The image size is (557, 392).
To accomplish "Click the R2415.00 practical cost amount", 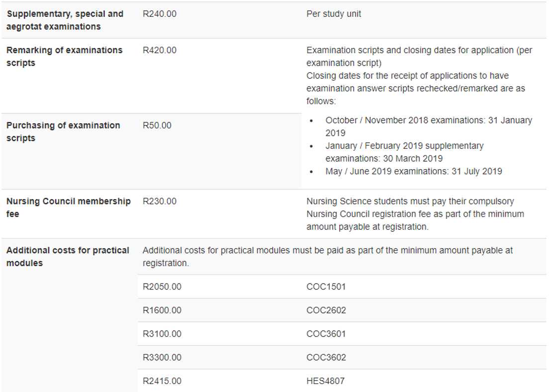I will point(162,381).
